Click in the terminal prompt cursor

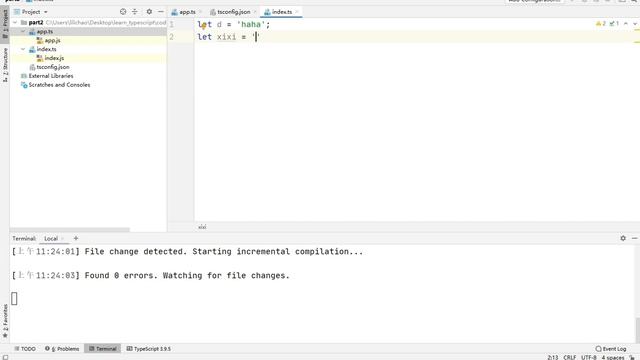[14, 299]
